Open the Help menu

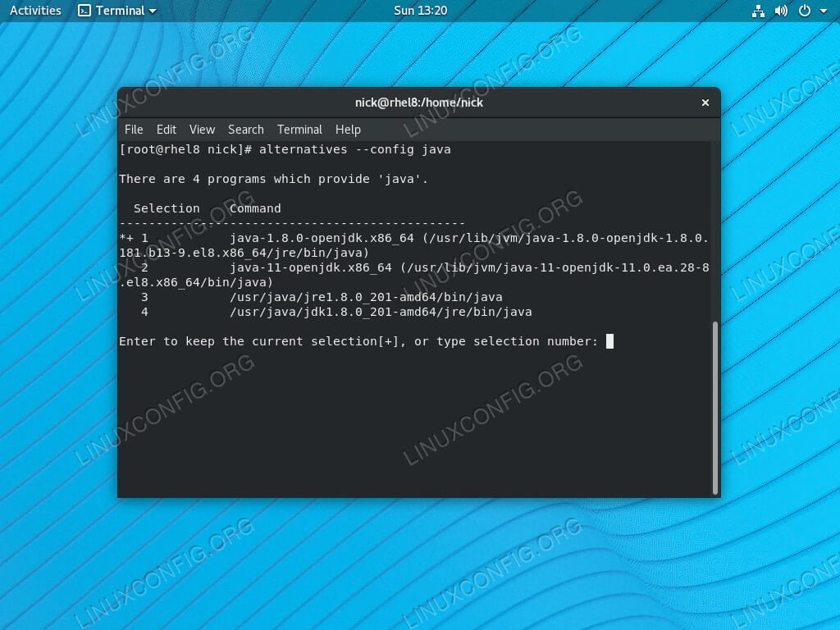(x=348, y=130)
